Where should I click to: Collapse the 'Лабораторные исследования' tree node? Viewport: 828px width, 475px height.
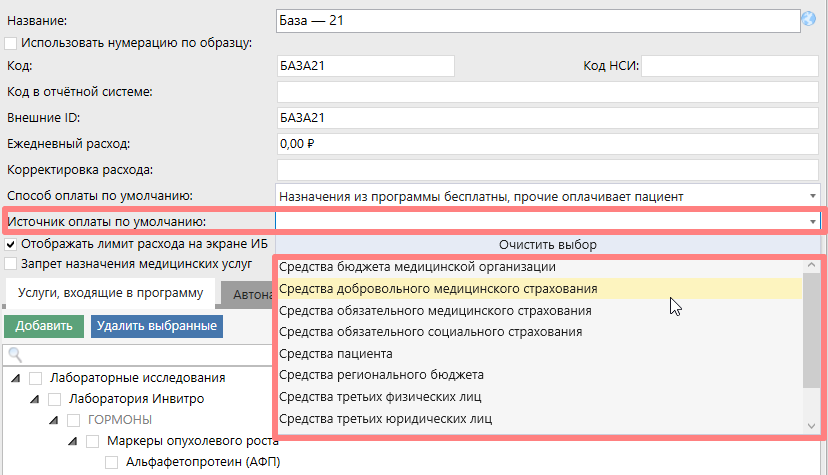point(16,378)
